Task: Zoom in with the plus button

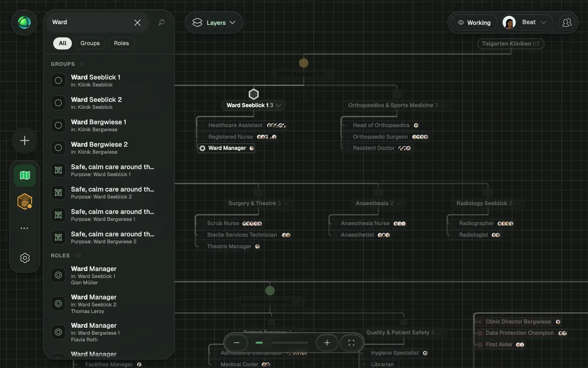Action: tap(327, 343)
